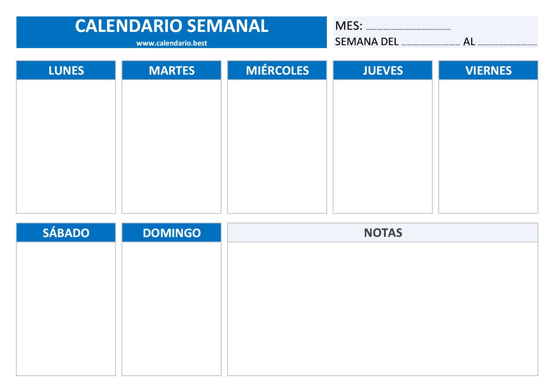
Task: Select the NOTAS header
Action: pos(383,233)
